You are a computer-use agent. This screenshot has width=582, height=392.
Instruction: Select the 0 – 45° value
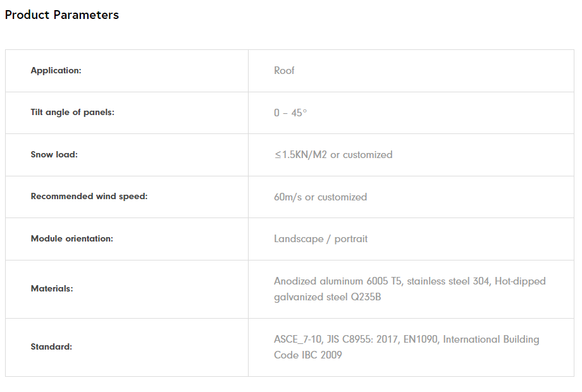tap(290, 113)
